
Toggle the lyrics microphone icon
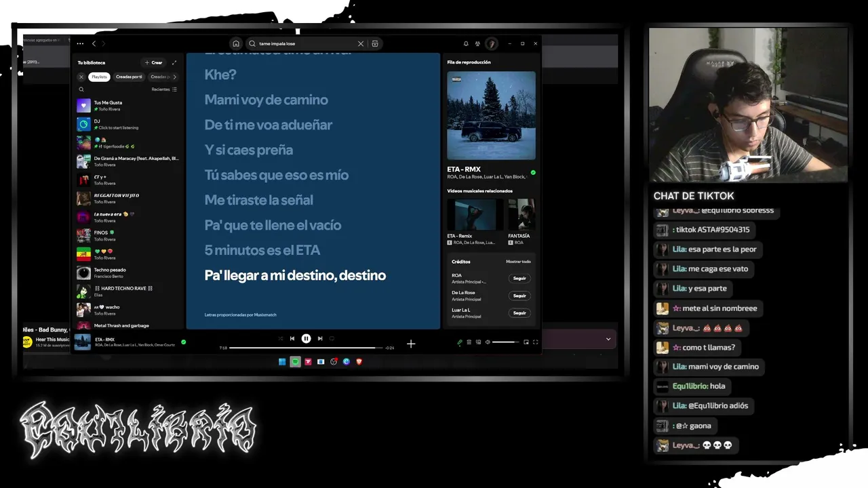(459, 342)
